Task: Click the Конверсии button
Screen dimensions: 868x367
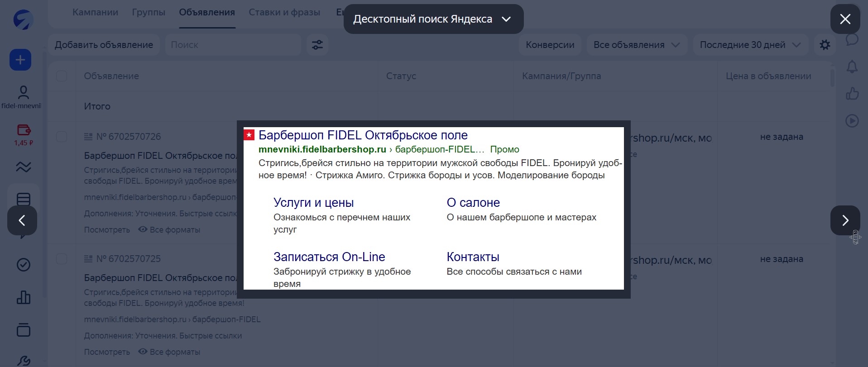Action: pyautogui.click(x=550, y=45)
